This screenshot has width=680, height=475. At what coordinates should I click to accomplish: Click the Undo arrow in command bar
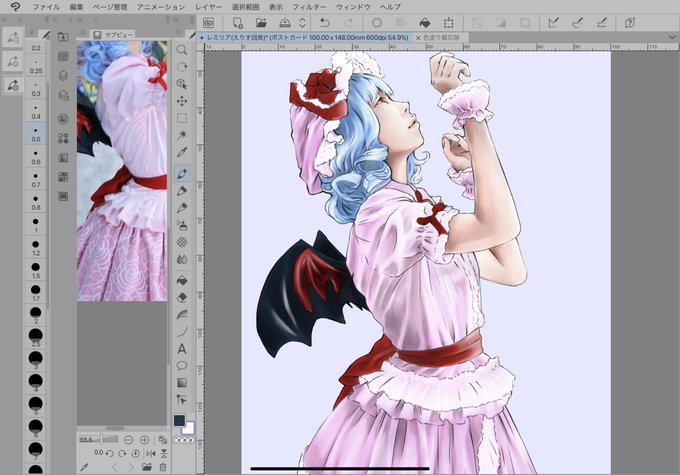(x=324, y=23)
